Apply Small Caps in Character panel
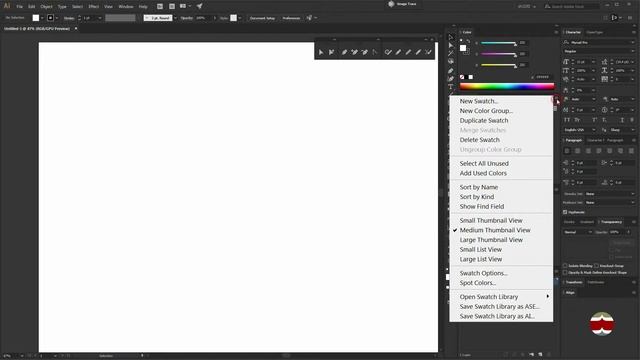The image size is (640, 360). click(x=577, y=120)
